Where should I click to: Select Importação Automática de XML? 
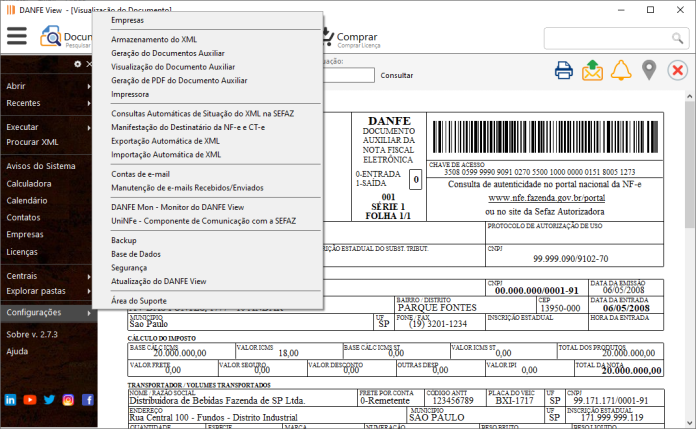click(x=166, y=155)
